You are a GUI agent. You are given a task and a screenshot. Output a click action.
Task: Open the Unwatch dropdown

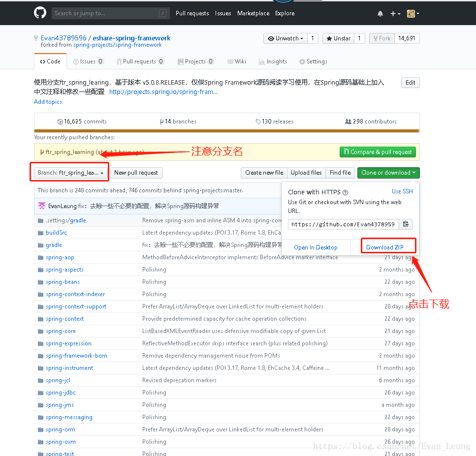pos(286,38)
